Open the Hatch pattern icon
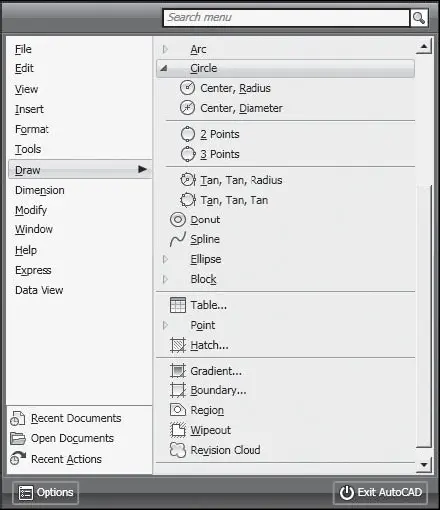The height and width of the screenshot is (510, 440). click(x=178, y=345)
